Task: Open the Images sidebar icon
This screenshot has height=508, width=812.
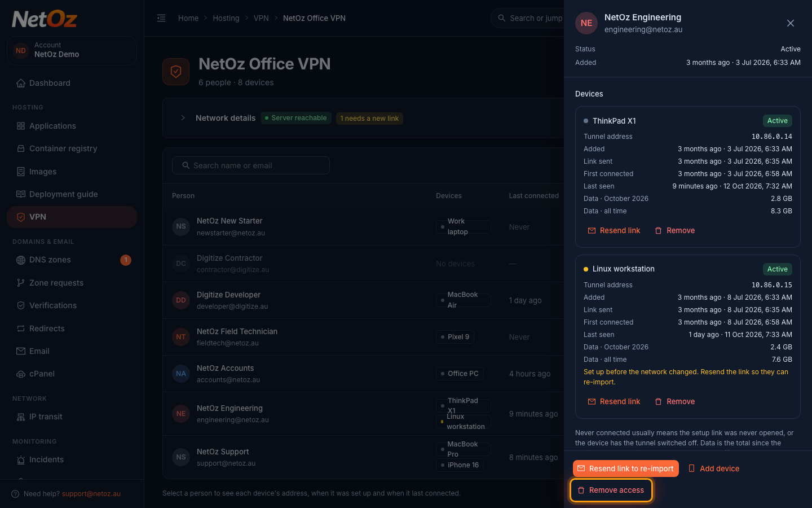Action: 21,172
